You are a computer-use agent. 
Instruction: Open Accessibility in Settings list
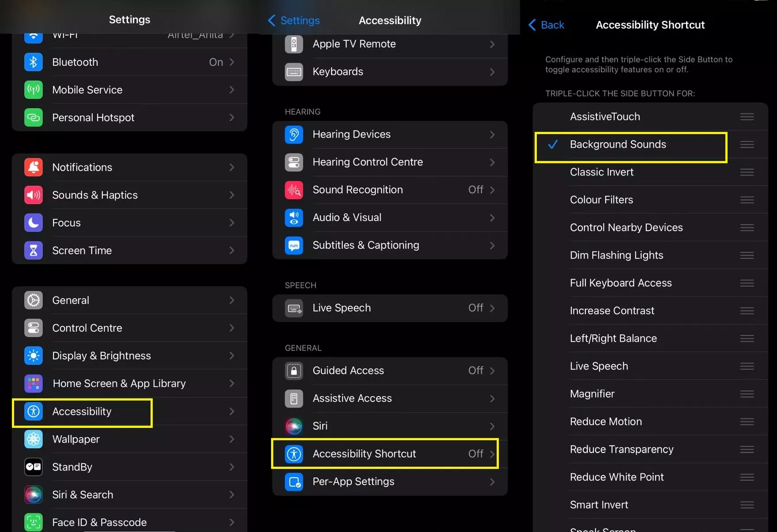pos(82,412)
